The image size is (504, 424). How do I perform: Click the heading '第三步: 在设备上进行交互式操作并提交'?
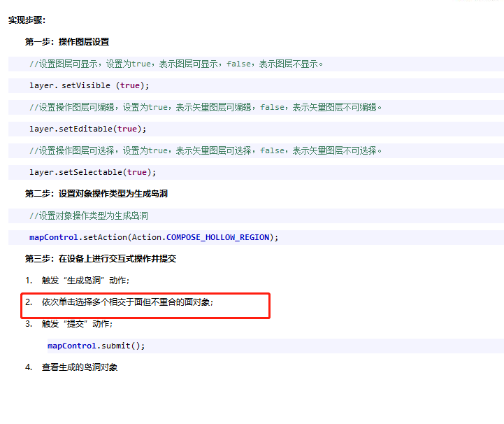pyautogui.click(x=101, y=259)
